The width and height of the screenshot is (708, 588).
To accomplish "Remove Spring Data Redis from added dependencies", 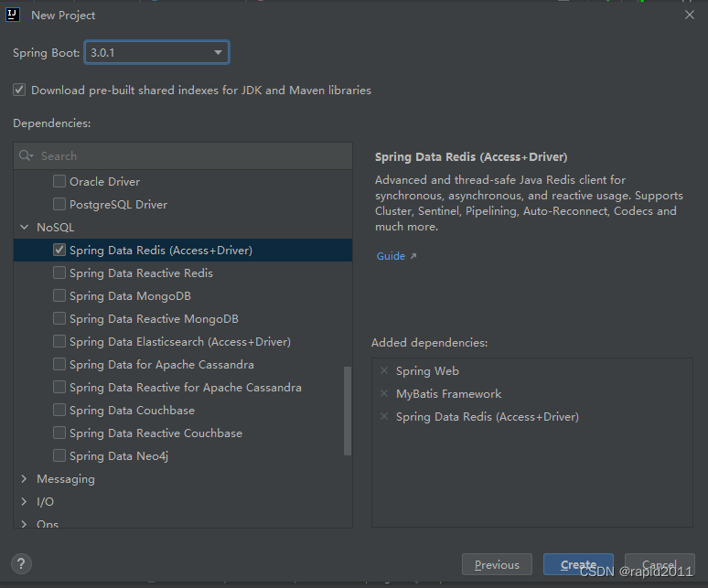I will (384, 416).
